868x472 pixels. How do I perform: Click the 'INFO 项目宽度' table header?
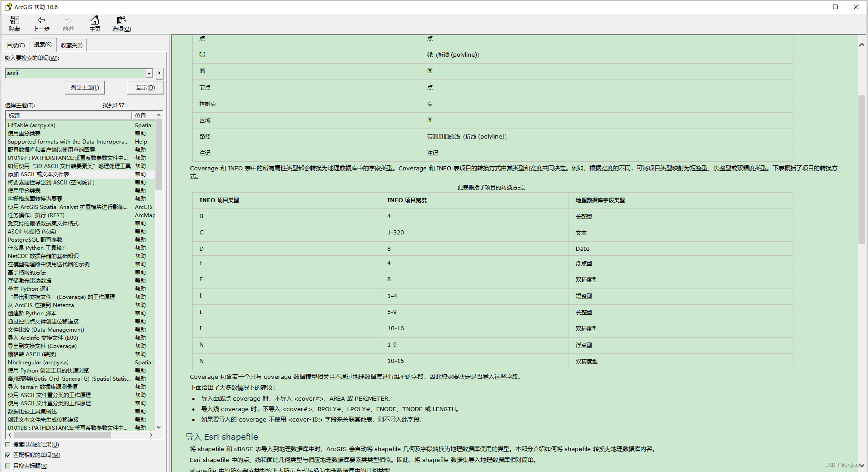click(407, 200)
